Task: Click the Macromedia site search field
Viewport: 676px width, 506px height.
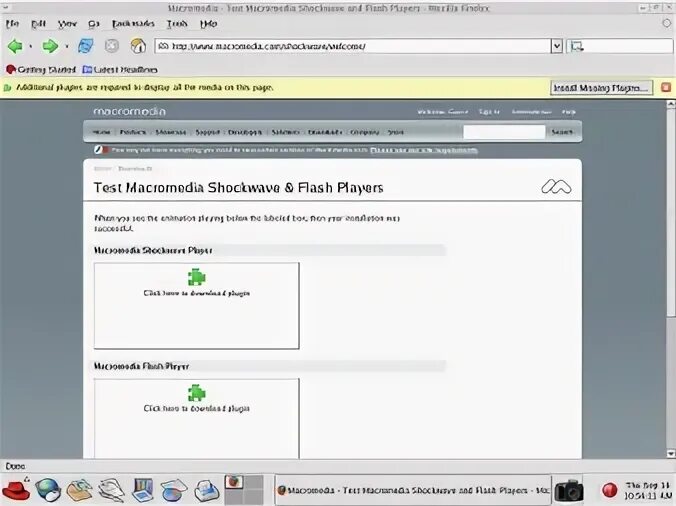Action: 504,132
